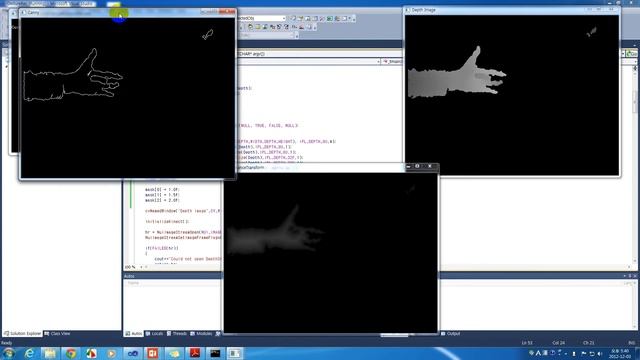Open the Action Center flag icon
The height and width of the screenshot is (360, 640).
(584, 353)
